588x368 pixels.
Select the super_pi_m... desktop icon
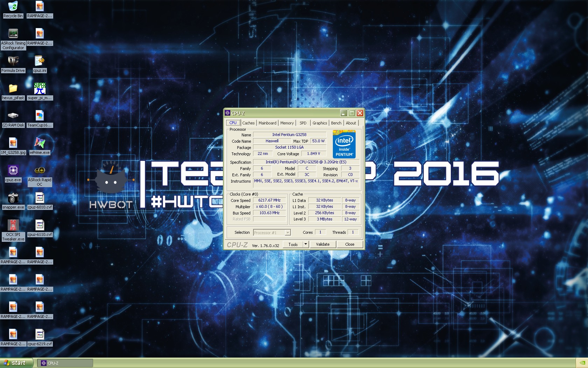pos(40,92)
